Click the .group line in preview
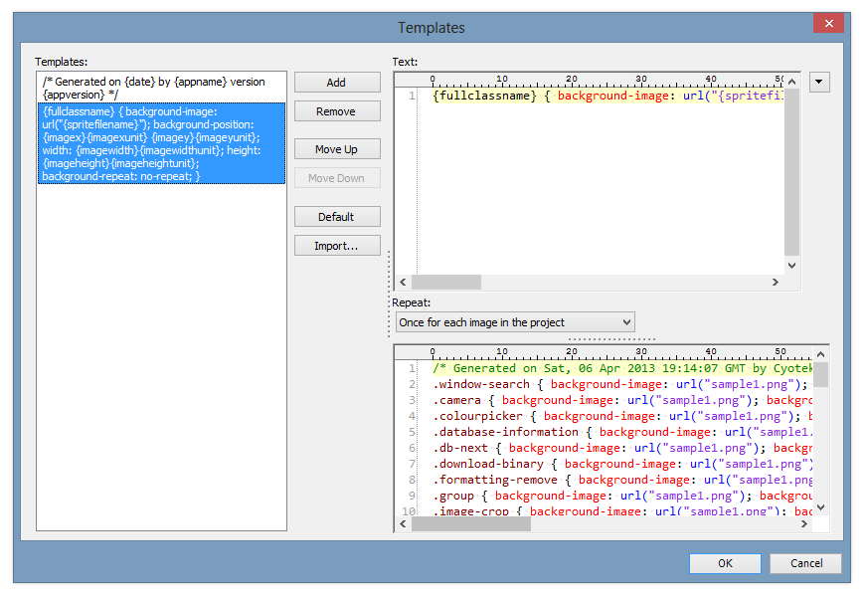Viewport: 868px width, 602px height. [621, 496]
